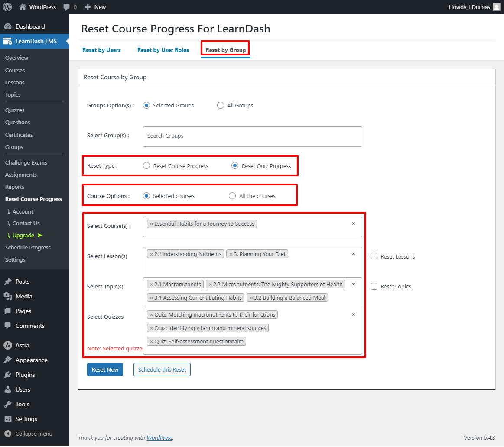Open the Challenge Exams submenu item

pyautogui.click(x=26, y=163)
